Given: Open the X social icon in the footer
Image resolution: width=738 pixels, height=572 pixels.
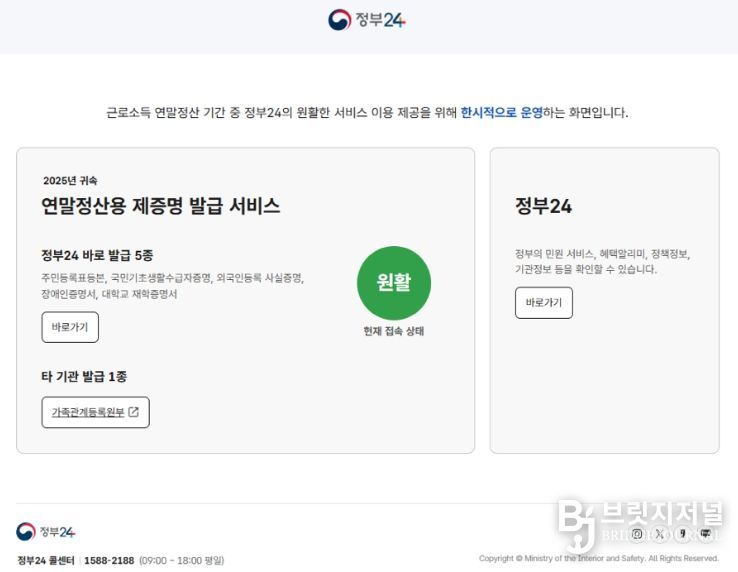Looking at the screenshot, I should coord(660,534).
